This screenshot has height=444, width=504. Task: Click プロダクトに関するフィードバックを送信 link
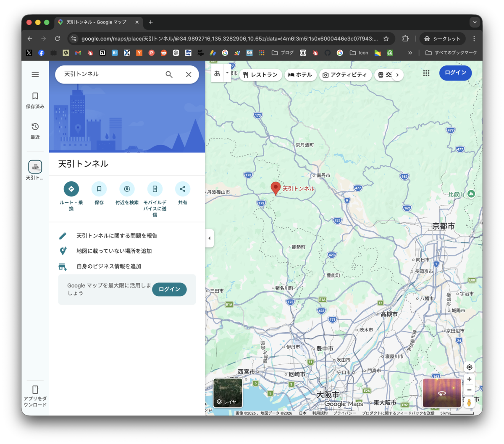(x=398, y=413)
